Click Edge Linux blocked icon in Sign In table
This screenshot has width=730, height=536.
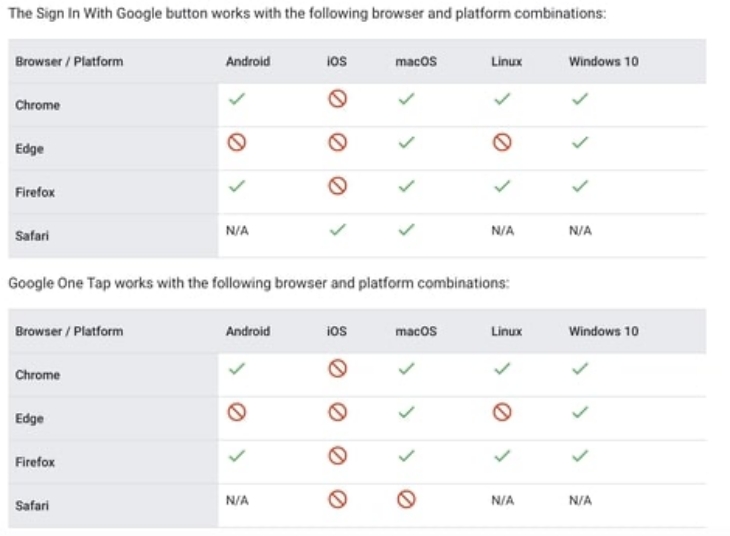502,142
